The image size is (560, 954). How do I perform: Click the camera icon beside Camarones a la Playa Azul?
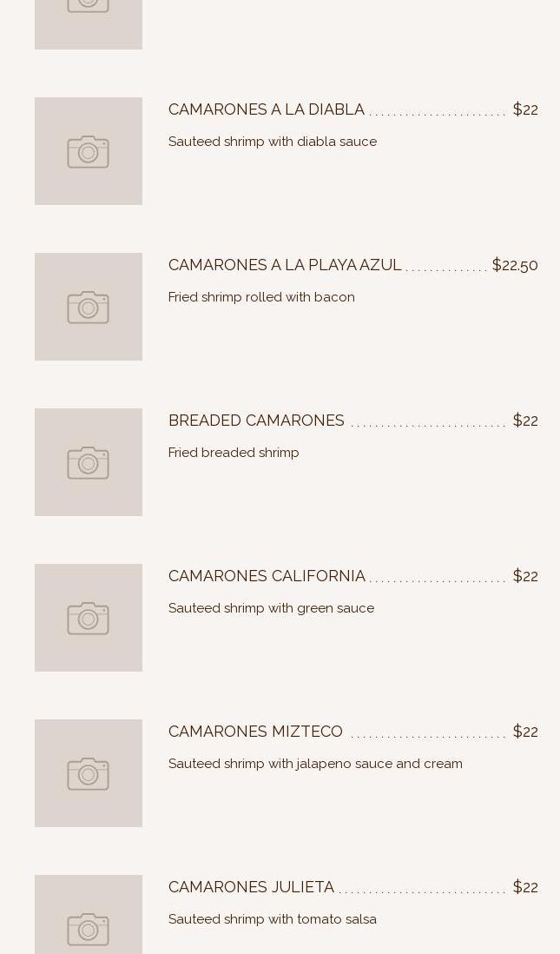click(89, 308)
